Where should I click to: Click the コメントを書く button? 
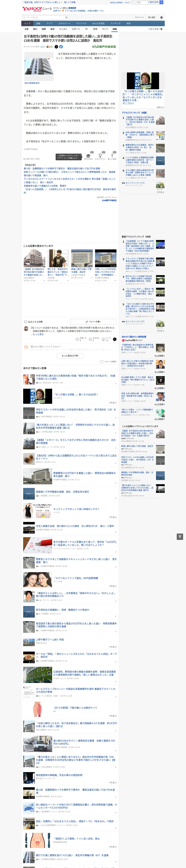[x=93, y=321]
